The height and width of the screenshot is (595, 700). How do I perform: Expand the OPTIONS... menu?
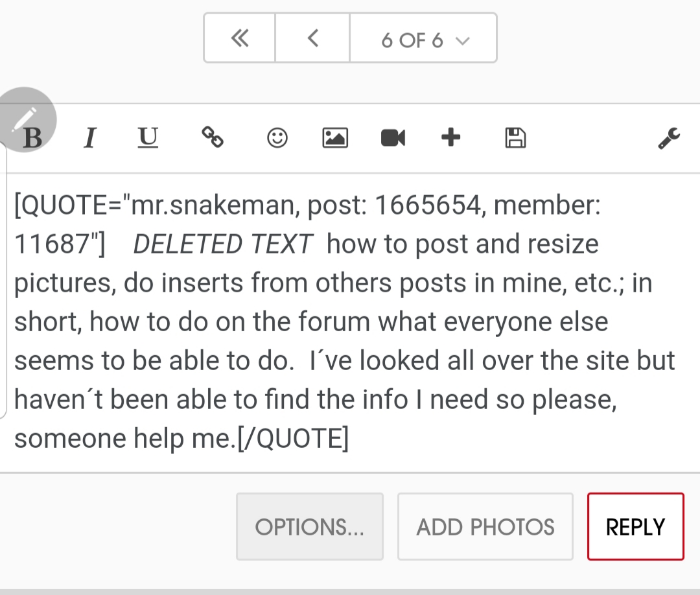coord(310,527)
